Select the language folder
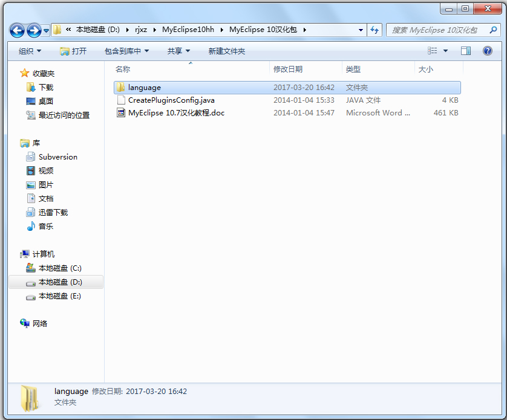 tap(287, 88)
